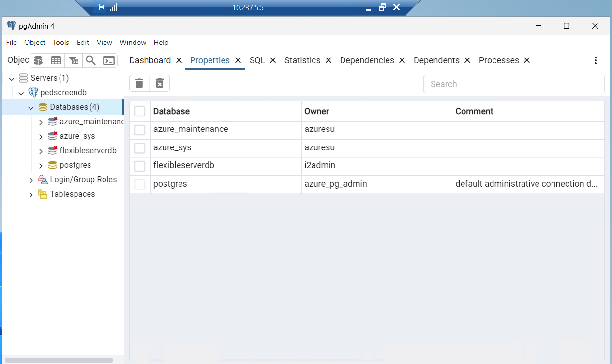This screenshot has height=364, width=612.
Task: Click the Search input field
Action: pyautogui.click(x=514, y=84)
